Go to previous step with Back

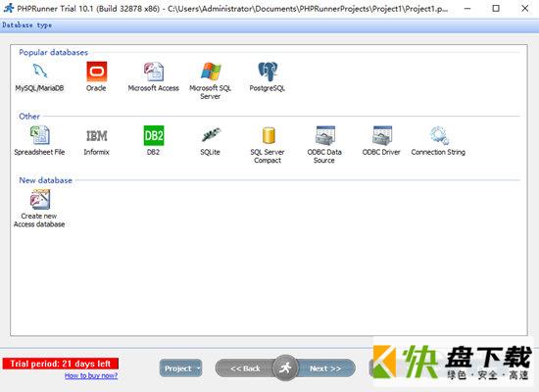245,368
